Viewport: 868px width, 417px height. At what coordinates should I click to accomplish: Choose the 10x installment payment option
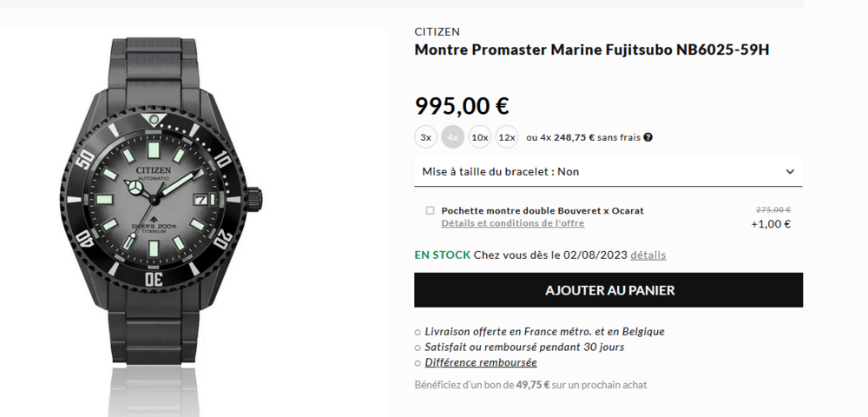pyautogui.click(x=480, y=137)
